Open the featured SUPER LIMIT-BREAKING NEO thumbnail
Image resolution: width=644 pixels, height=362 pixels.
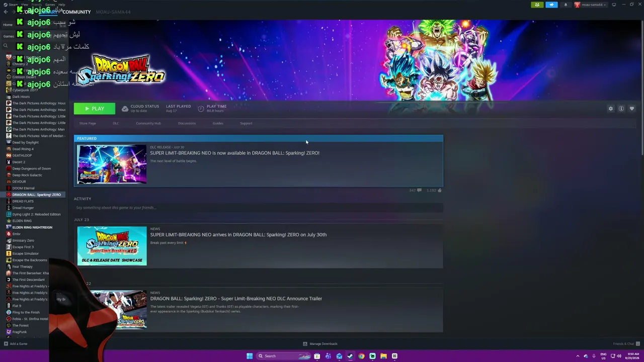click(112, 164)
